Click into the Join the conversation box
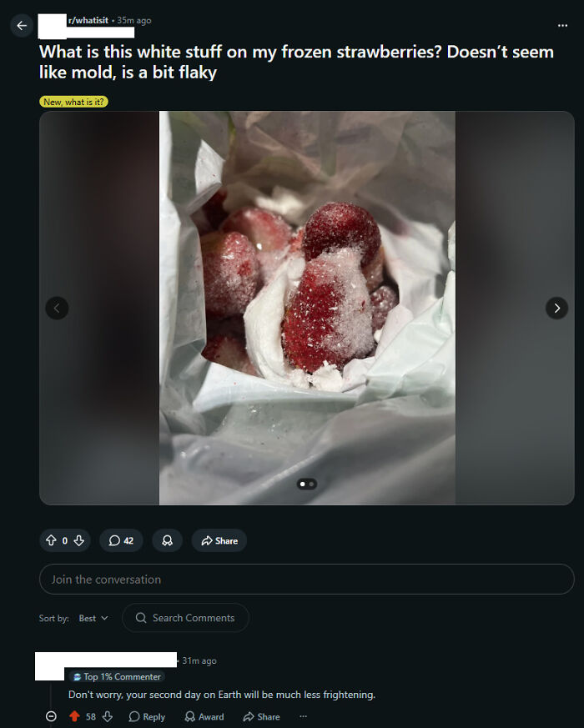584x728 pixels. 307,580
